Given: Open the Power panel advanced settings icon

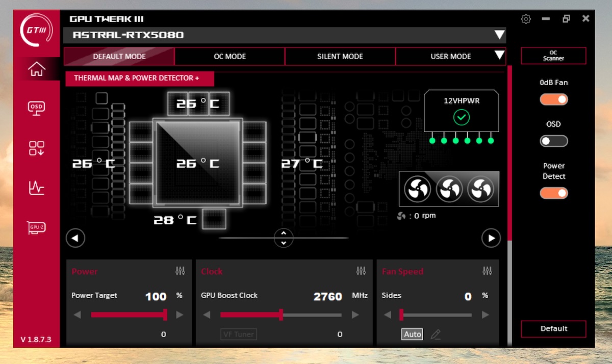Looking at the screenshot, I should coord(180,271).
